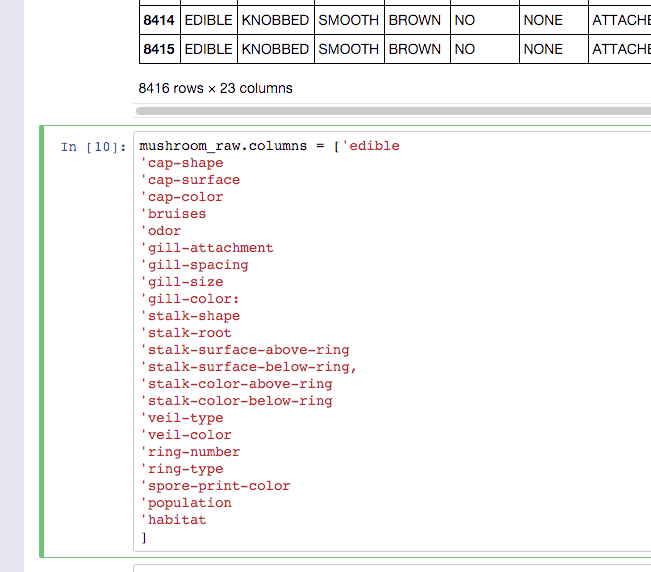Screen dimensions: 651x572
Task: Click the closing bracket at code end
Action: (144, 538)
